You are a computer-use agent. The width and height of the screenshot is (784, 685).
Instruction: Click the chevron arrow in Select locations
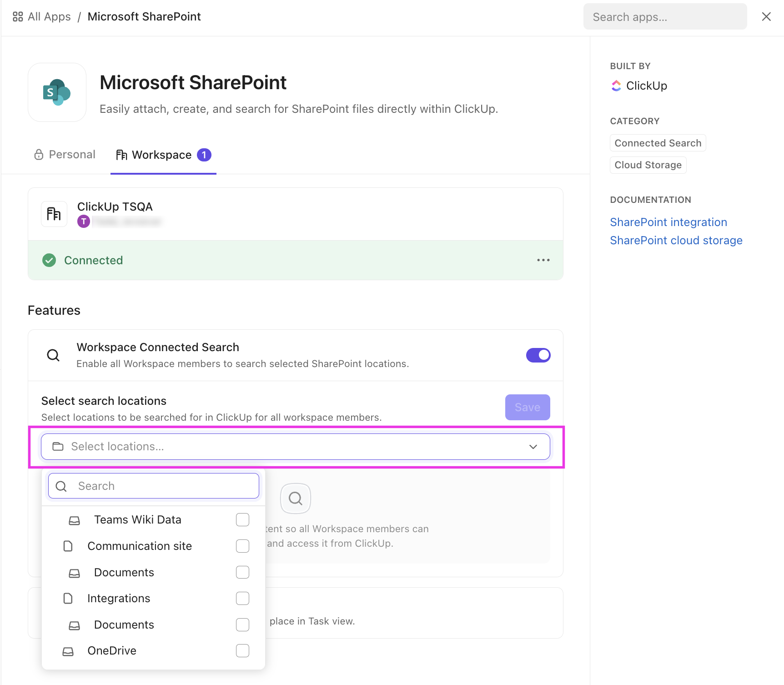[533, 447]
